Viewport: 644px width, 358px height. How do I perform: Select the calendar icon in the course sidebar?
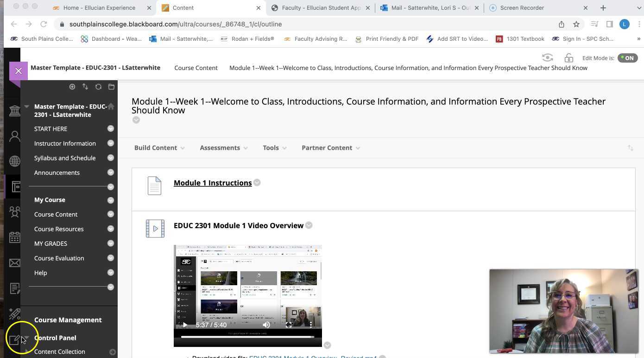pos(15,237)
